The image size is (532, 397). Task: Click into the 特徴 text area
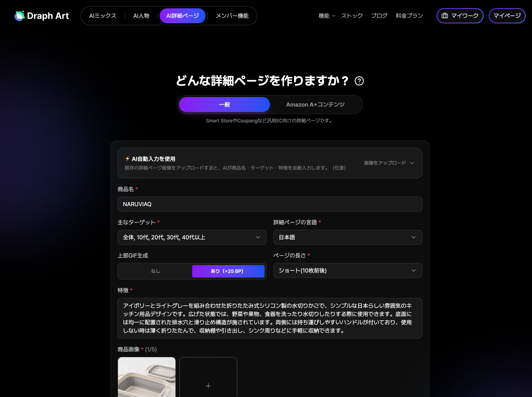pos(270,318)
